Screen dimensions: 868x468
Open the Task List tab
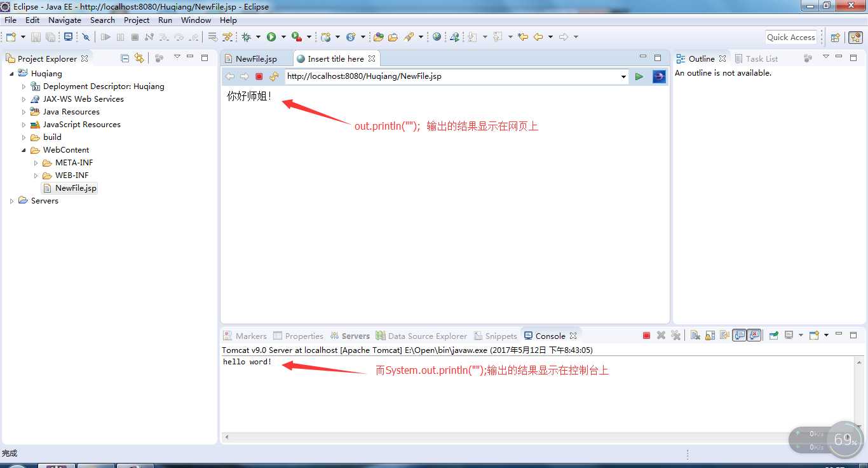[756, 59]
